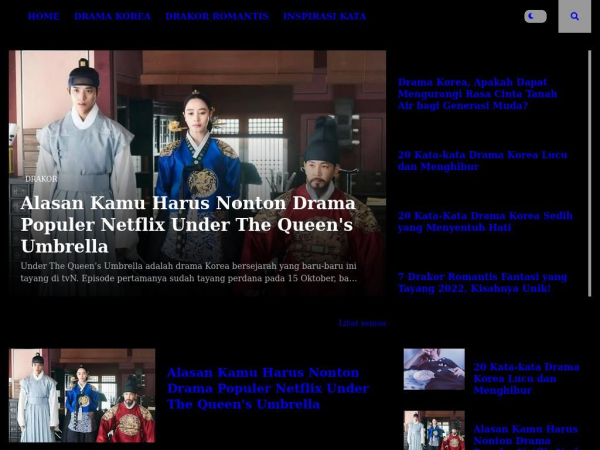Open '20 Kata-kata Drama Korea Lucu' sidebar headline
The height and width of the screenshot is (450, 600).
pos(482,161)
